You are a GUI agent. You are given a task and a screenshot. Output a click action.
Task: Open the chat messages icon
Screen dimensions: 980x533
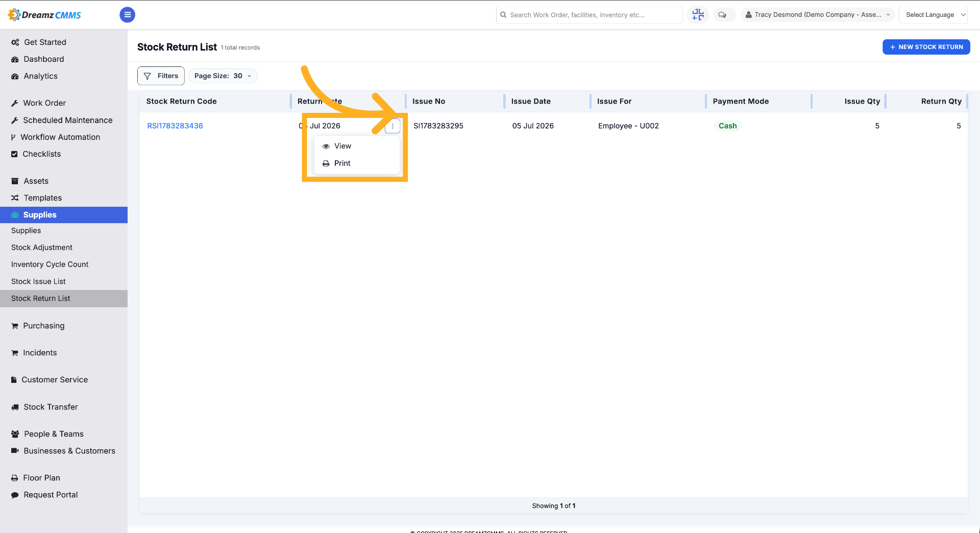coord(722,15)
